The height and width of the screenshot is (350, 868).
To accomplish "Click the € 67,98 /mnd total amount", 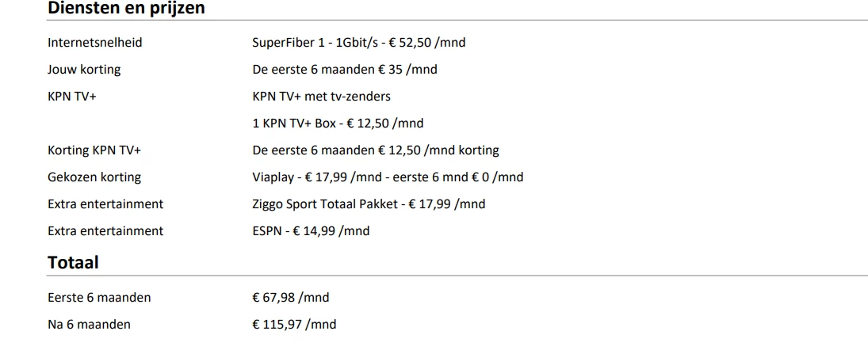I will 290,298.
